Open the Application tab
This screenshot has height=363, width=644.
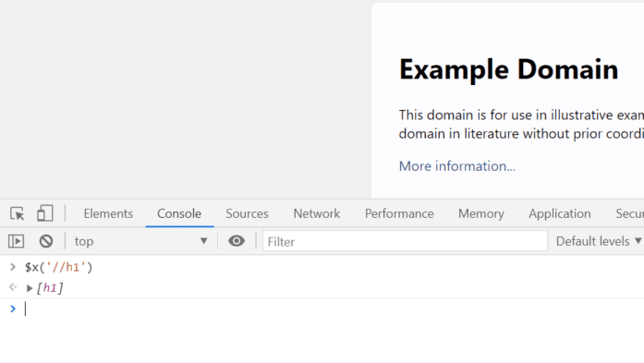coord(560,213)
